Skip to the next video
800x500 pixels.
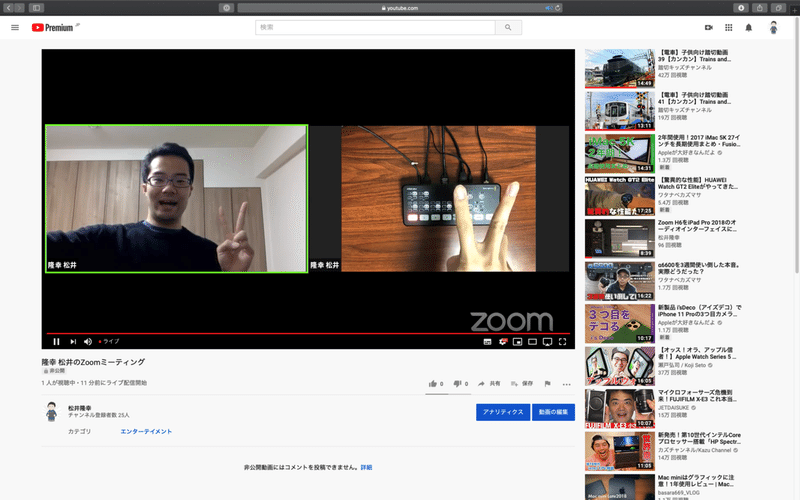pyautogui.click(x=73, y=341)
